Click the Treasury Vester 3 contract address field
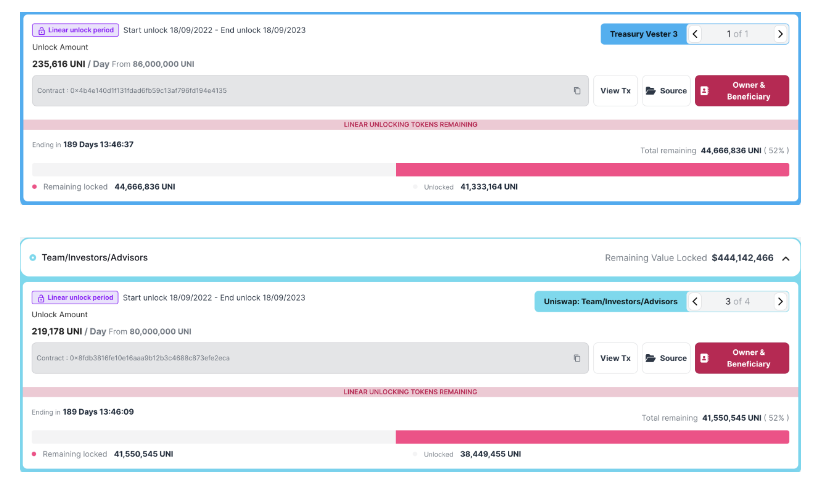Image resolution: width=816 pixels, height=482 pixels. (310, 91)
